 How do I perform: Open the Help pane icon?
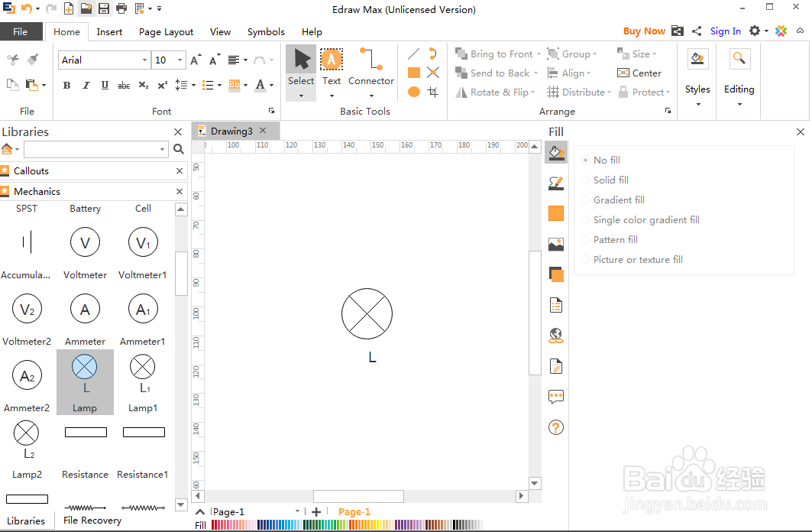pyautogui.click(x=556, y=427)
